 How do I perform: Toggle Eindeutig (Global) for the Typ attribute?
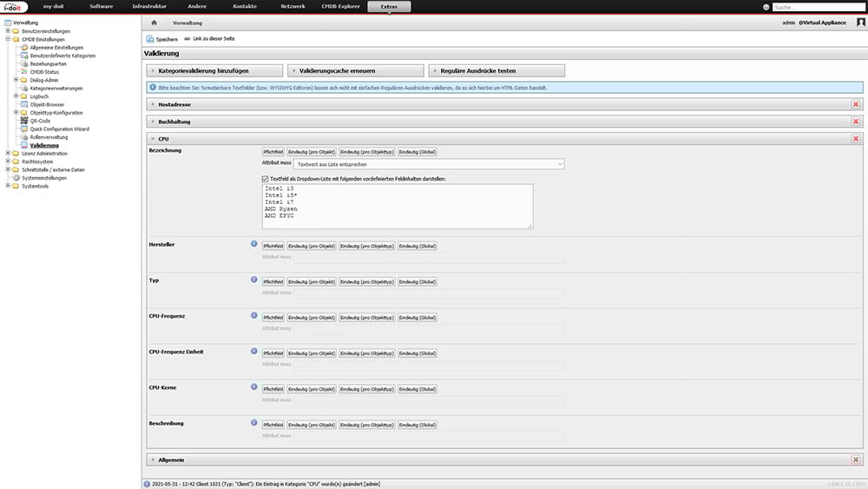click(418, 281)
